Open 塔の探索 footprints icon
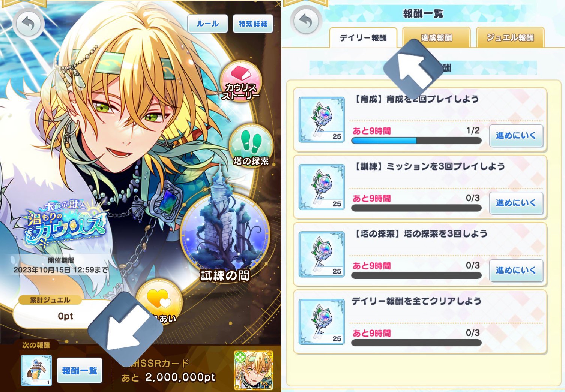 251,145
